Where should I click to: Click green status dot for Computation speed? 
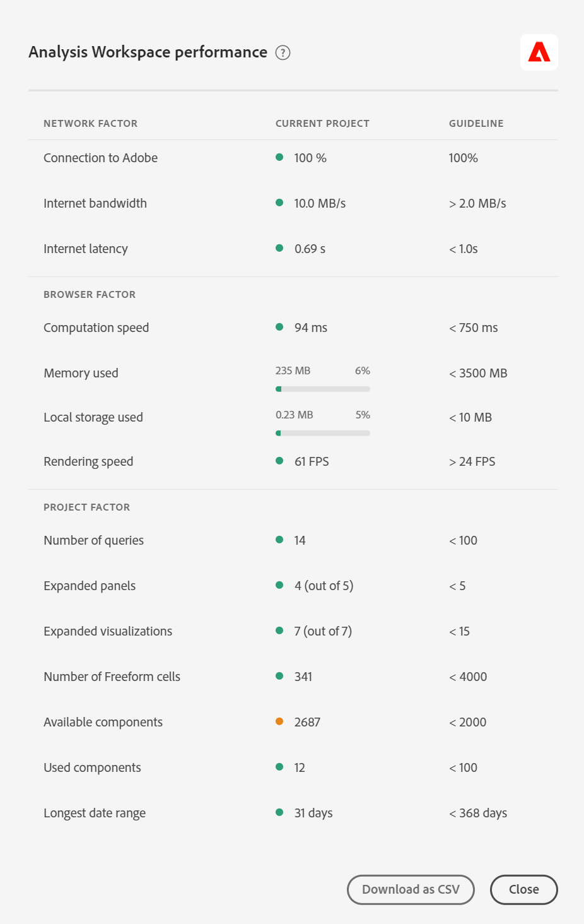tap(279, 327)
